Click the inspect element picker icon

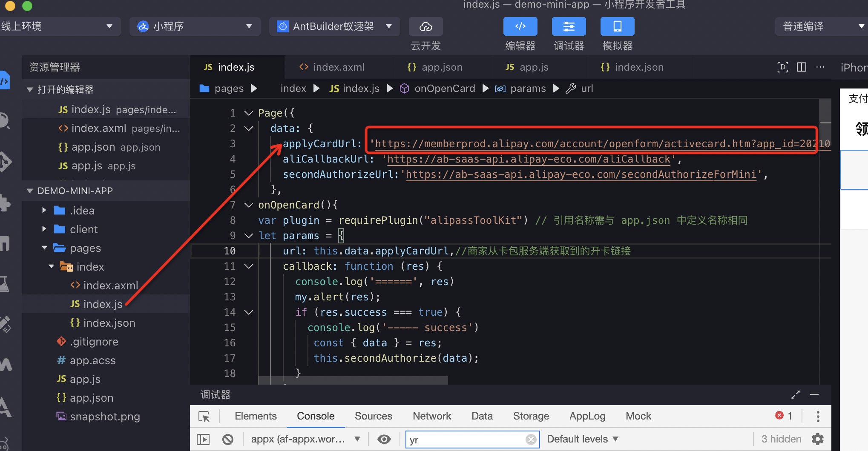click(204, 417)
